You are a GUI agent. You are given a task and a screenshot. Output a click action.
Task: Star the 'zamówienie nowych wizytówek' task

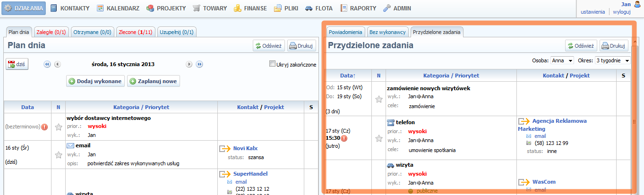(x=378, y=99)
